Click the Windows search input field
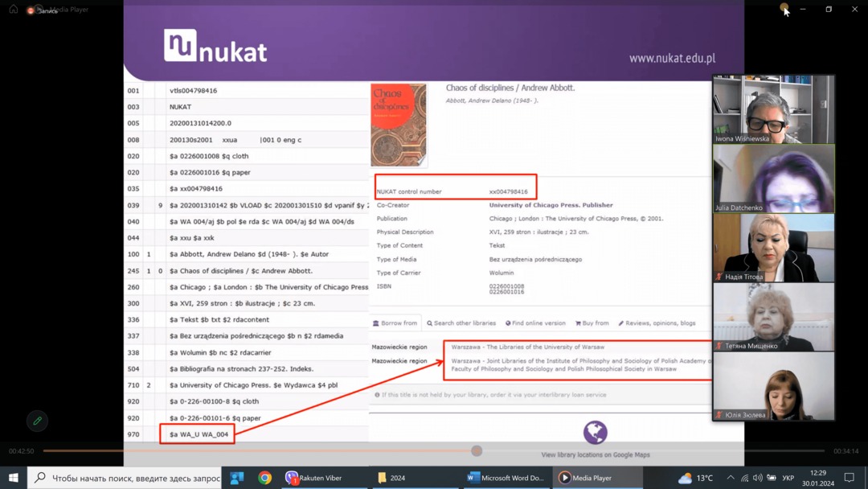The width and height of the screenshot is (868, 489). click(125, 478)
